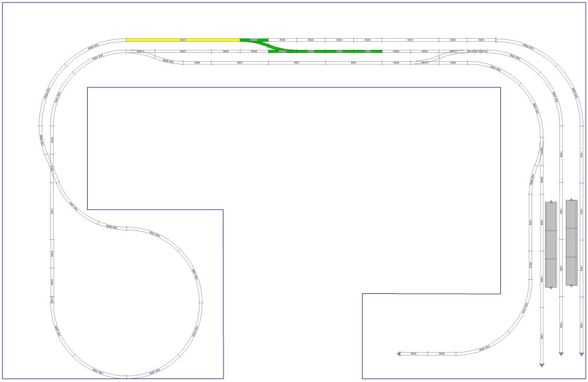Click the up arrow atop the left gray platform
588x382 pixels.
point(550,202)
